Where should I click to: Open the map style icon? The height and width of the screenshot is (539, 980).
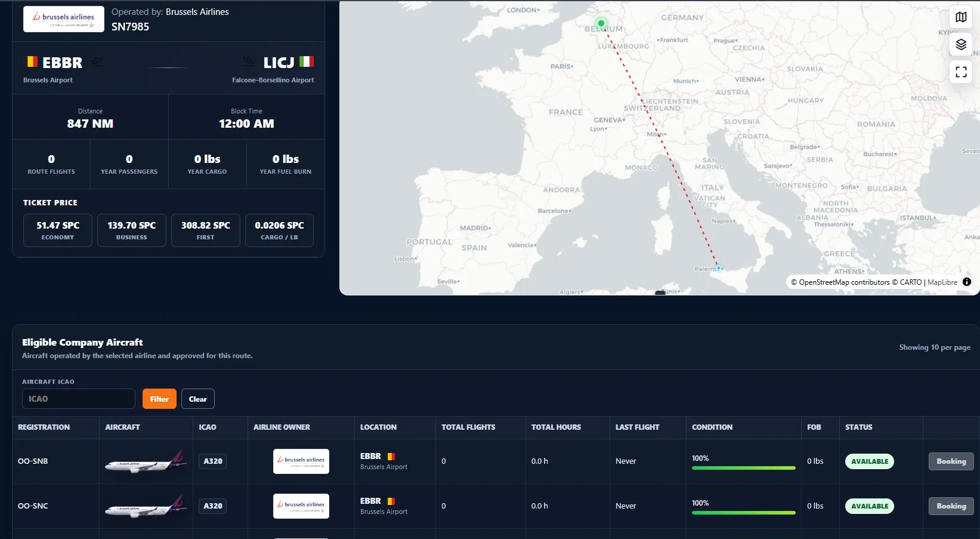(961, 17)
